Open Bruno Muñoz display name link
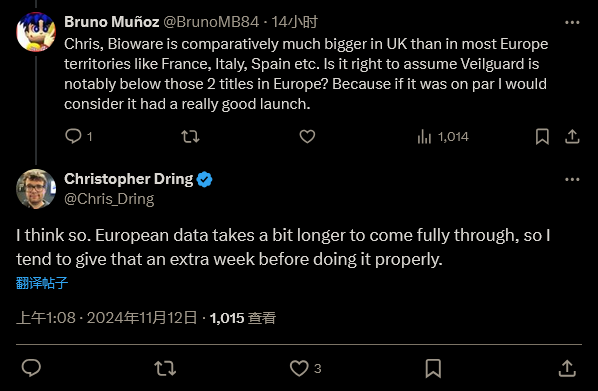 tap(112, 22)
